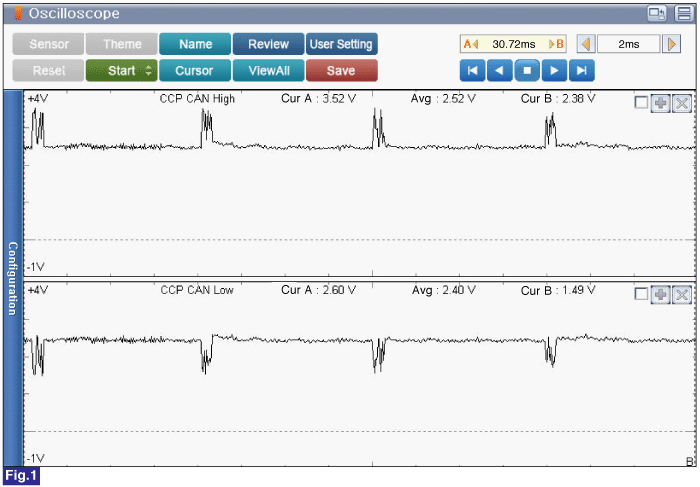
Task: Open the Review mode
Action: pyautogui.click(x=268, y=44)
